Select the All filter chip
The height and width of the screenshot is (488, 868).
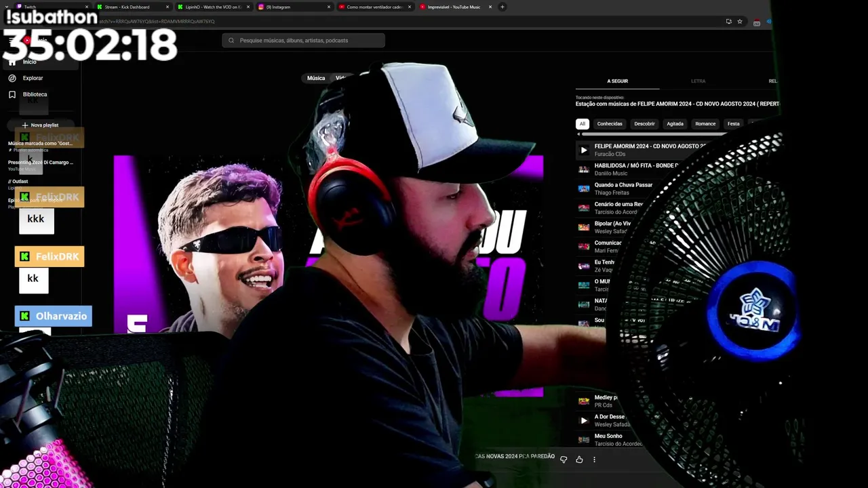pos(583,124)
